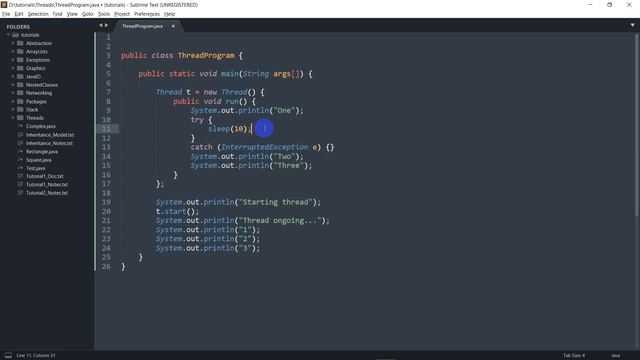
Task: Expand the Exceptions folder arrow
Action: [13, 60]
